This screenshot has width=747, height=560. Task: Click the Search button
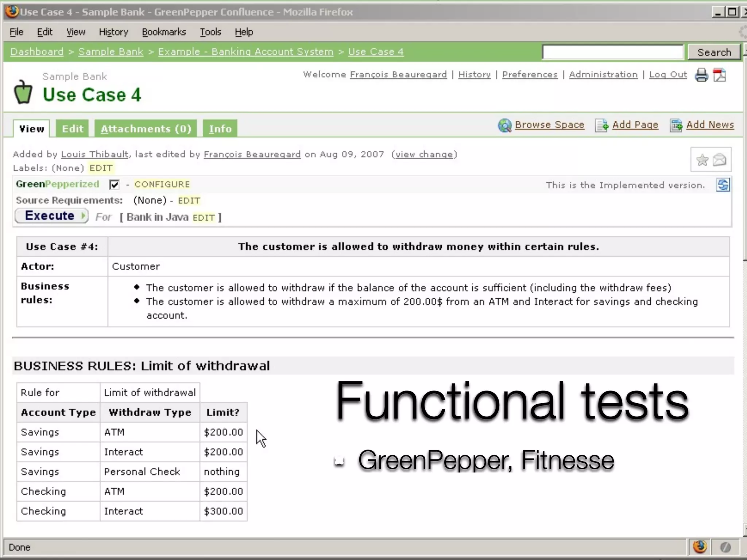[x=714, y=52]
